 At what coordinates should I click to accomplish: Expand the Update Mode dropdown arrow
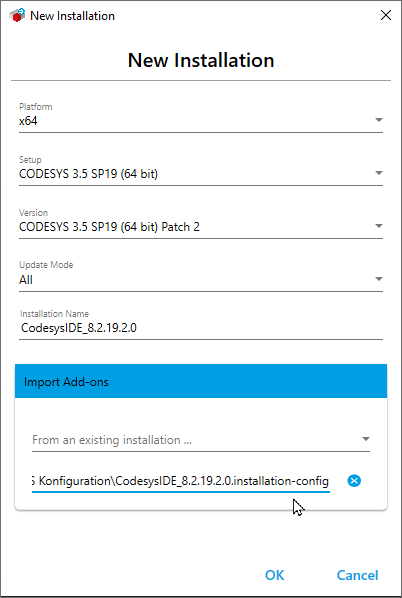378,279
